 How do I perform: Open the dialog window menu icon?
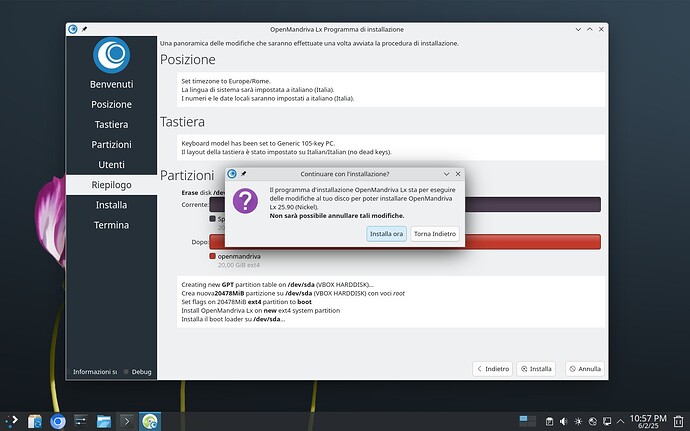(232, 174)
